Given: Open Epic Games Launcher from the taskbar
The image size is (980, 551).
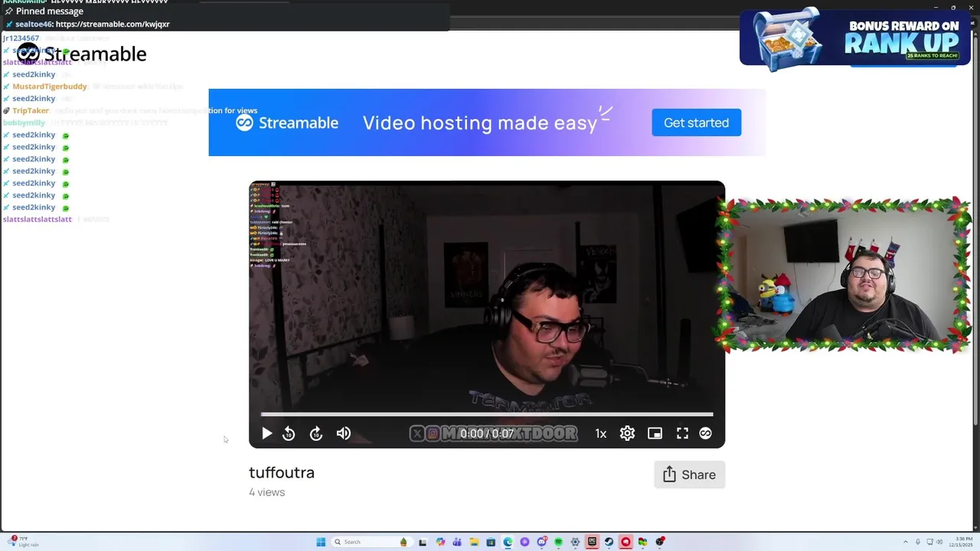Looking at the screenshot, I should 592,542.
